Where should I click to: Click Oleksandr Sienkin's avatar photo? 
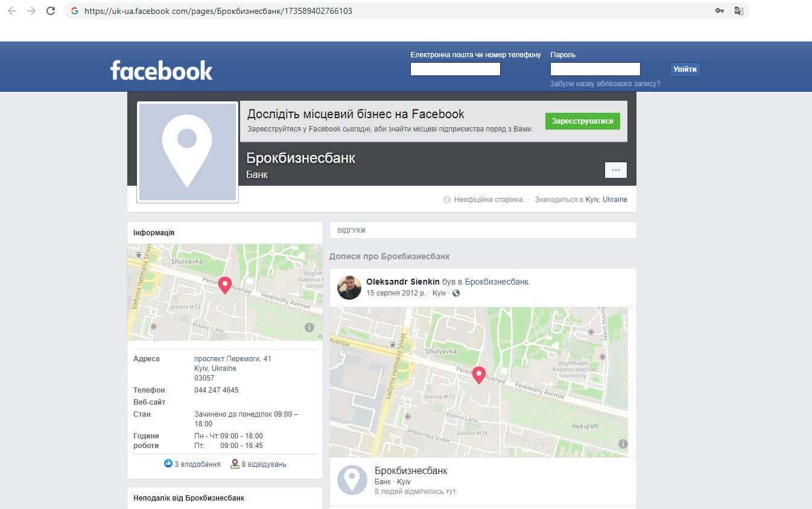click(x=349, y=288)
